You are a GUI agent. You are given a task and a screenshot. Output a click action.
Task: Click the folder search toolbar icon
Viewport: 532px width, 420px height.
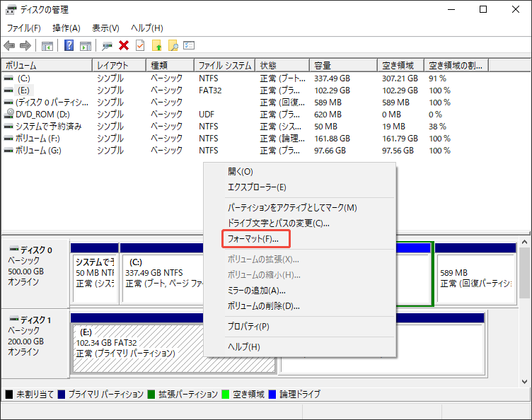tap(173, 45)
